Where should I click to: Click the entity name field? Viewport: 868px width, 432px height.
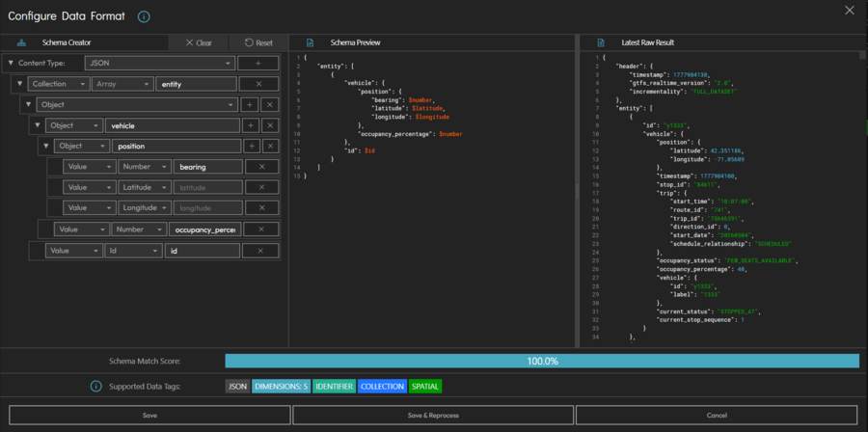click(x=197, y=84)
